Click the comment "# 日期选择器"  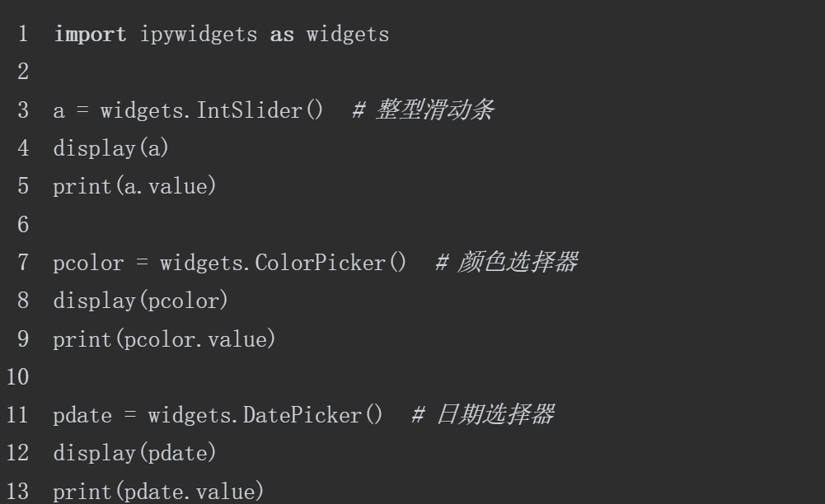[x=483, y=417]
